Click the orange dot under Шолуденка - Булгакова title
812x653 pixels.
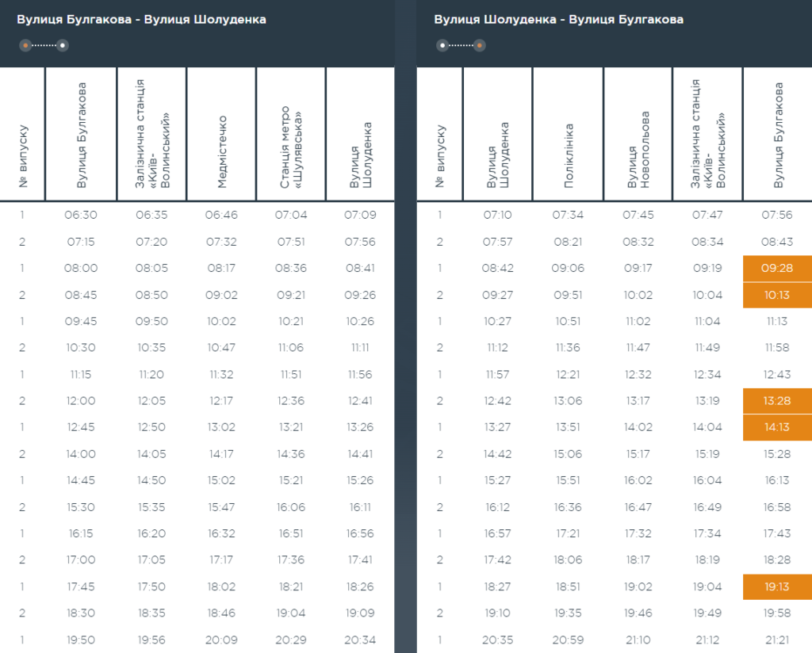(480, 45)
